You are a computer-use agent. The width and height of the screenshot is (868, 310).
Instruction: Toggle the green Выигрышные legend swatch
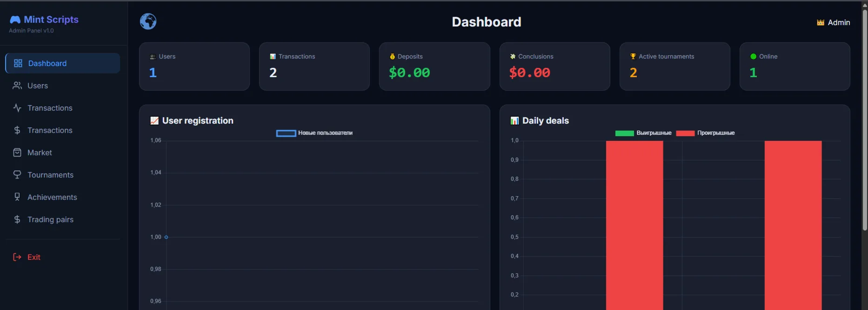coord(624,133)
